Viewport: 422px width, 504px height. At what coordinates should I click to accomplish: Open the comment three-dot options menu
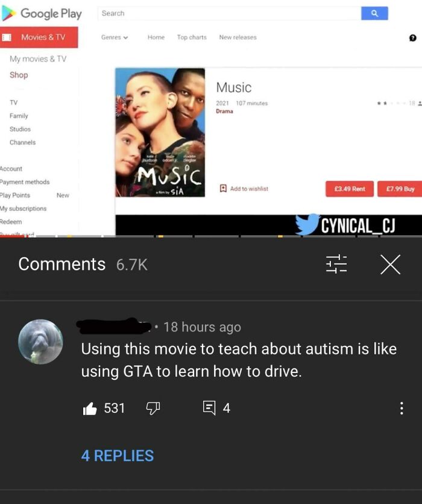point(402,408)
